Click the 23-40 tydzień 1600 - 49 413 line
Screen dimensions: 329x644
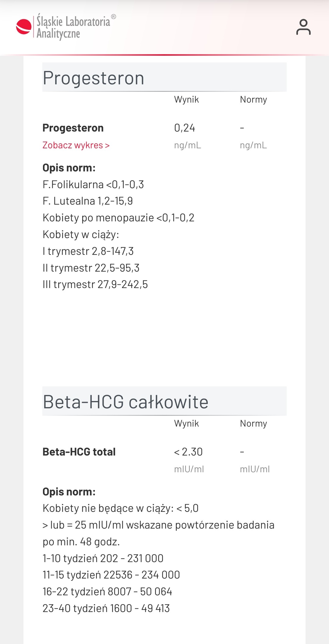106,608
